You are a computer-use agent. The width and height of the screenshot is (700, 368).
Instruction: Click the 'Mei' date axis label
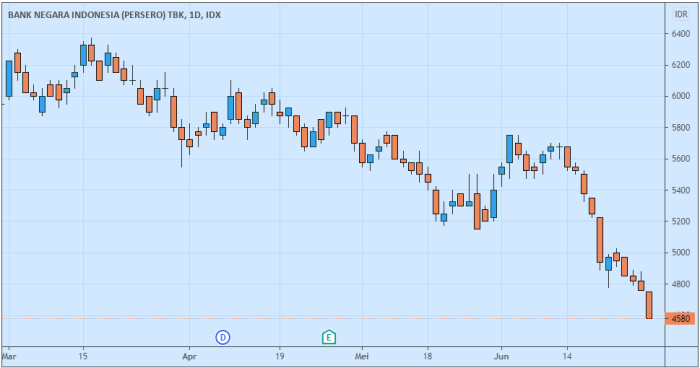coord(362,356)
